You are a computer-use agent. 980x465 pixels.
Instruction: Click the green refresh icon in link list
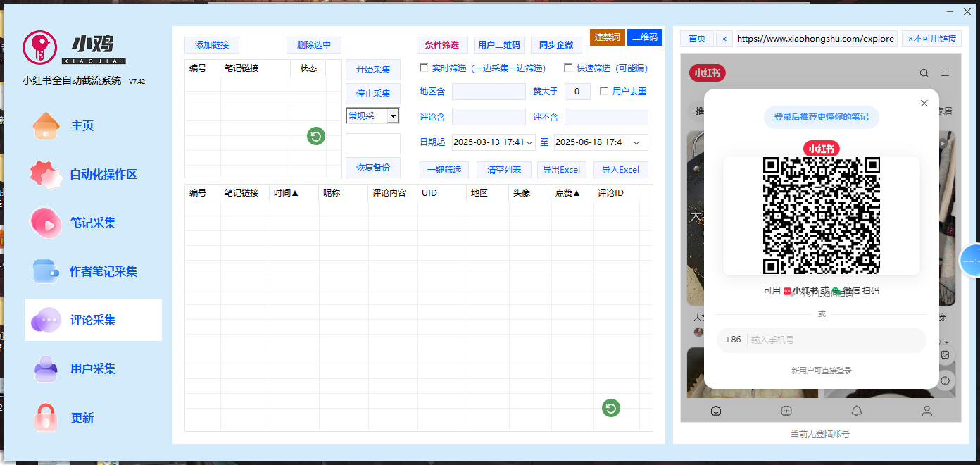click(316, 137)
